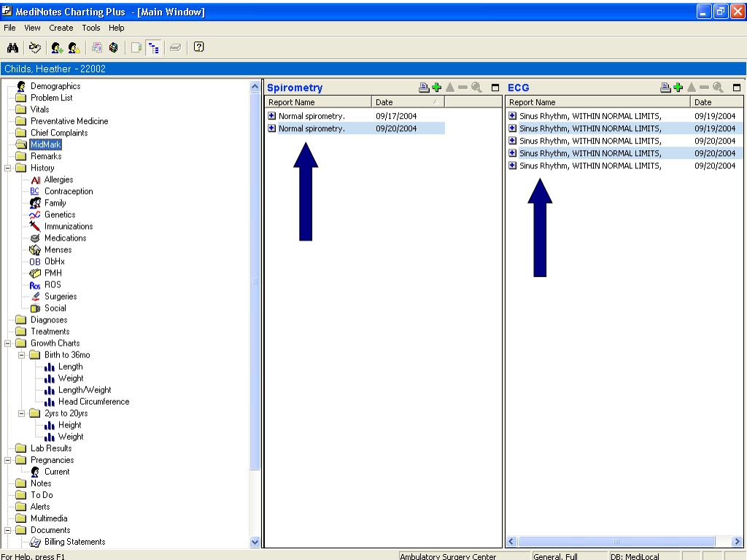The height and width of the screenshot is (560, 747).
Task: Open the Tools menu
Action: 91,28
